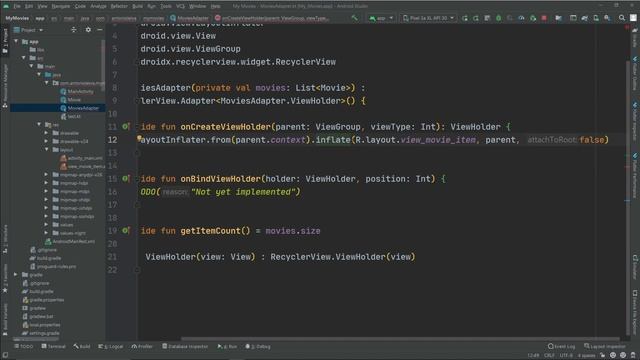
Task: Click the Profile app toolbar icon
Action: tap(521, 18)
